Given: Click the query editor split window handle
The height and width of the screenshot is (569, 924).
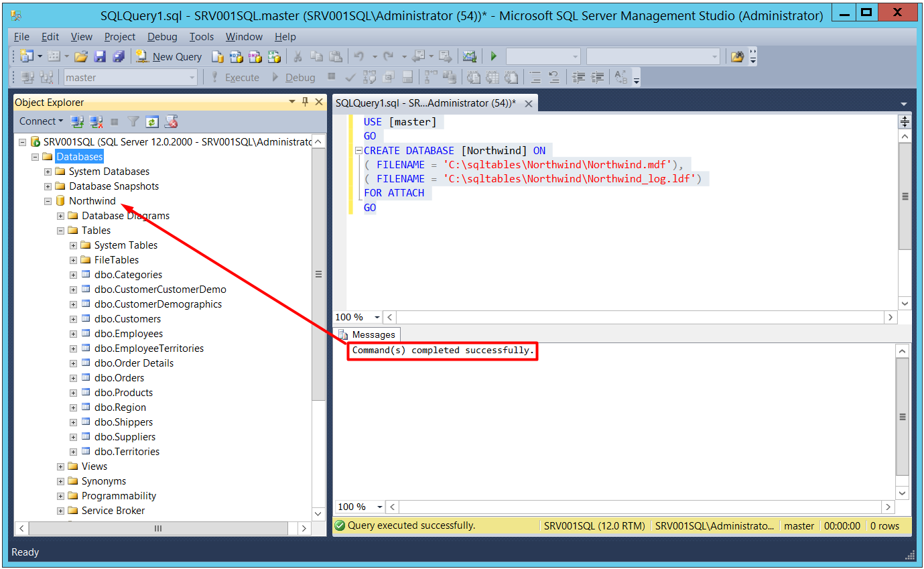Looking at the screenshot, I should point(905,121).
